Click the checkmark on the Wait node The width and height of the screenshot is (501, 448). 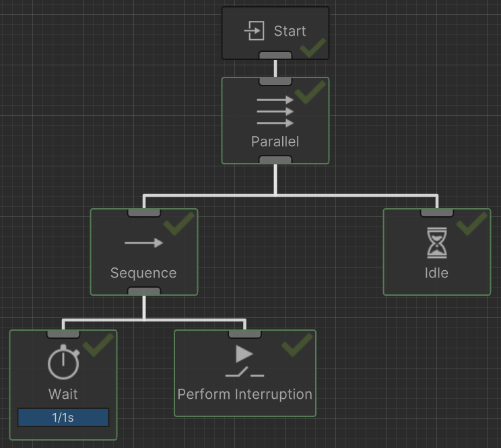pos(98,345)
